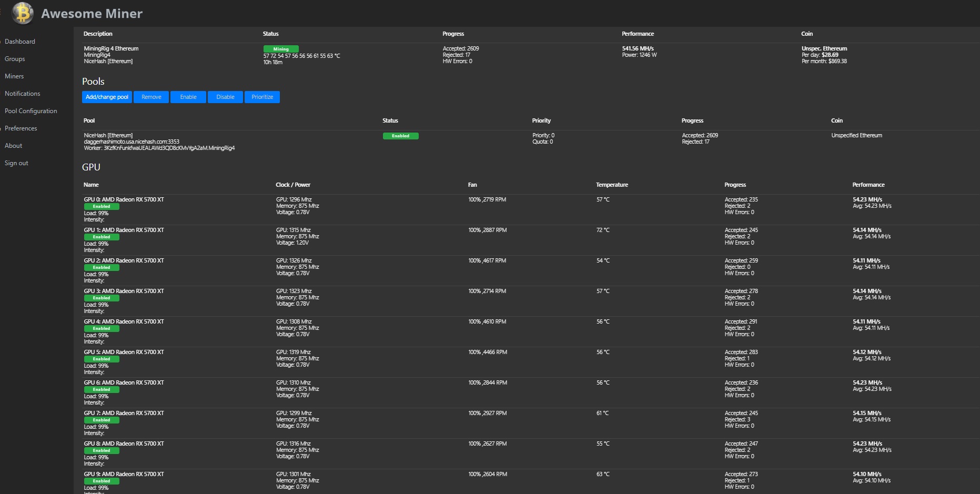Screen dimensions: 980x494
Task: Click 'GPU 5: AMD Radeon RX 5700 XT'
Action: click(124, 352)
